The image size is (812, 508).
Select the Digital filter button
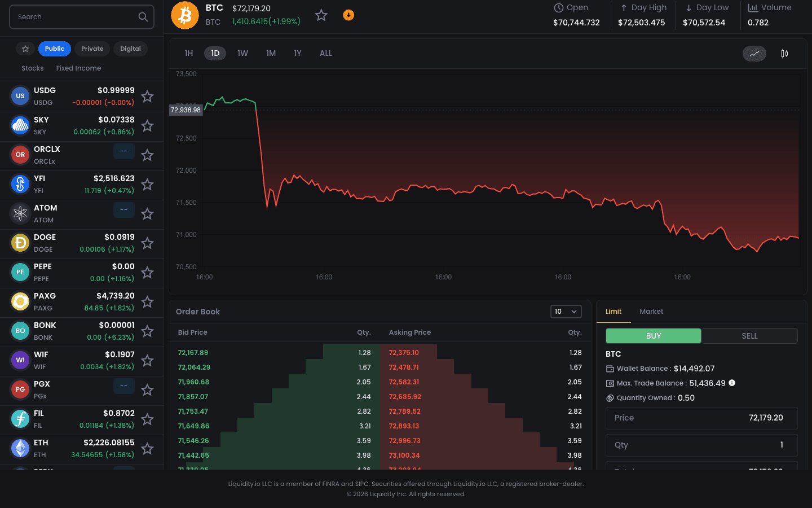pos(130,49)
